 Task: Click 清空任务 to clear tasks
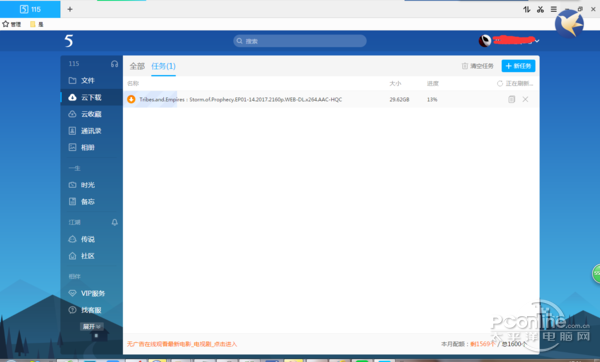click(478, 66)
